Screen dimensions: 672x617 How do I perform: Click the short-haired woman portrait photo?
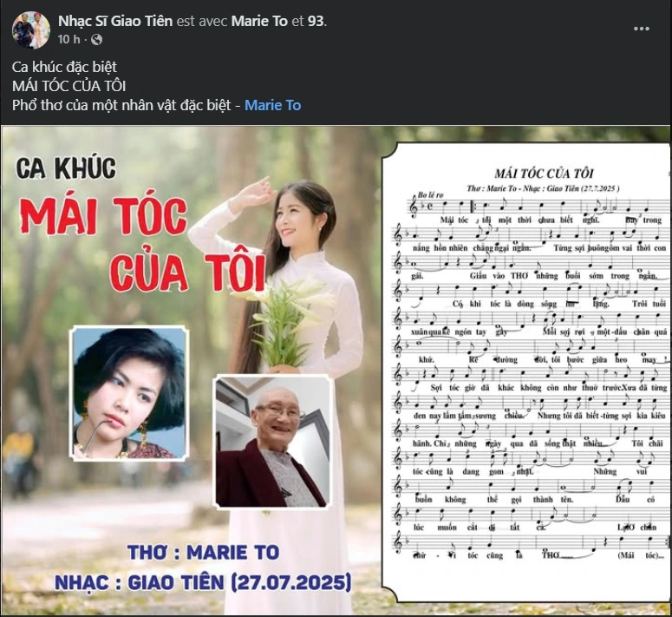click(x=129, y=393)
